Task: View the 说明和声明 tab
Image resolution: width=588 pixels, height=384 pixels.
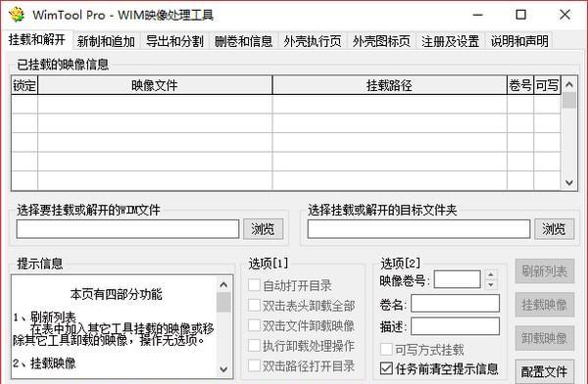Action: (519, 41)
